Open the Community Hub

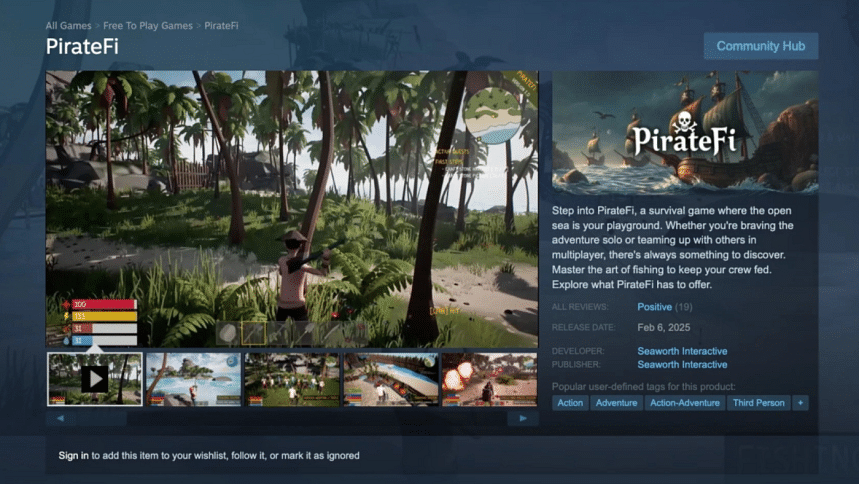(x=761, y=46)
